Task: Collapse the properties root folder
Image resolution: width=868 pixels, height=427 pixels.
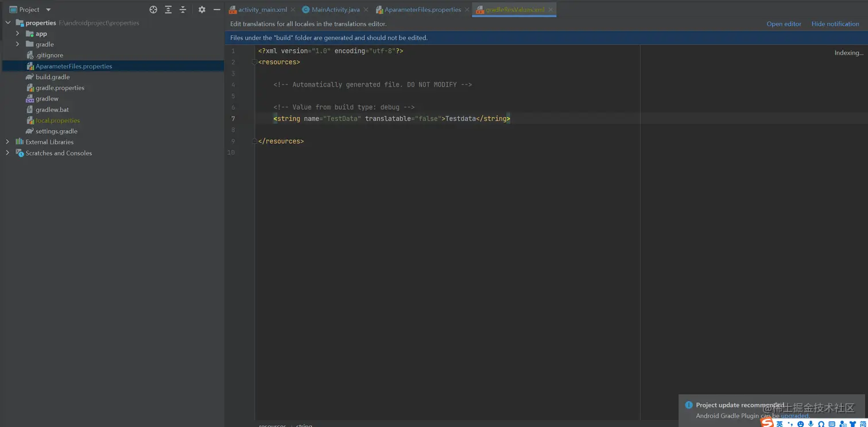Action: point(7,23)
